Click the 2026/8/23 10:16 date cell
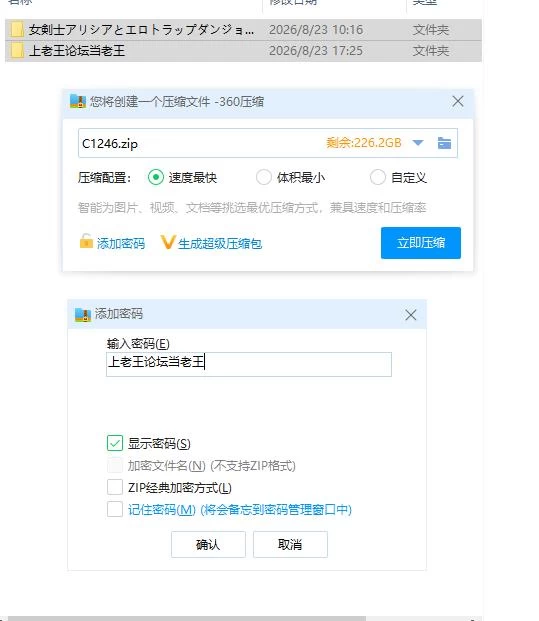The height and width of the screenshot is (621, 539). coord(316,30)
